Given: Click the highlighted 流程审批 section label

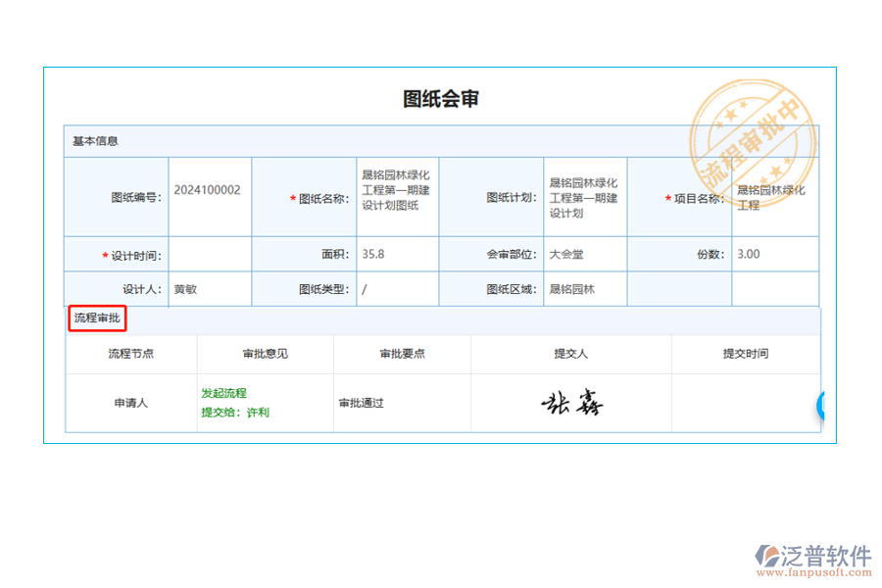Looking at the screenshot, I should pos(96,318).
